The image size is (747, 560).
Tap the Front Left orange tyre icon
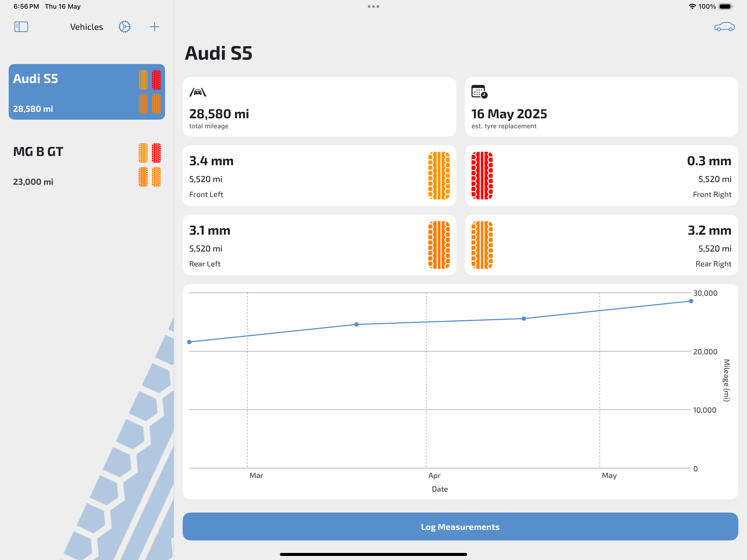pyautogui.click(x=439, y=176)
